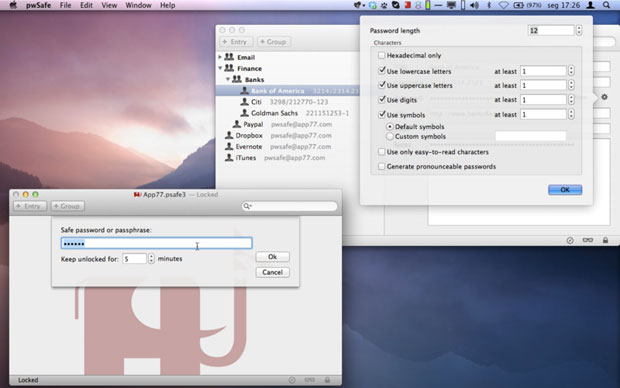This screenshot has height=388, width=620.
Task: Click + Group in the main window toolbar
Action: 274,42
